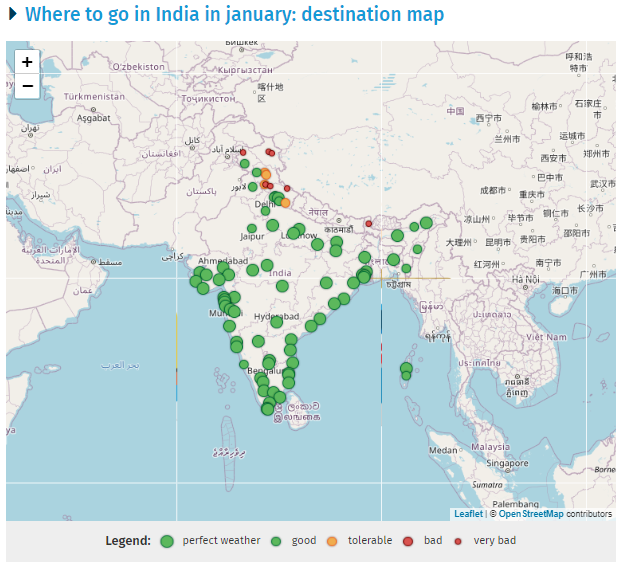The image size is (621, 567).
Task: Click the green marker over Hyderabad label
Action: click(277, 322)
